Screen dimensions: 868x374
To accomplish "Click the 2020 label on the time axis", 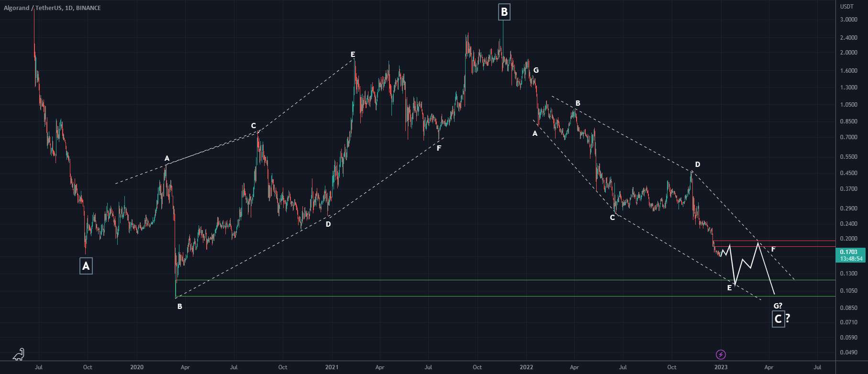I will coord(137,367).
